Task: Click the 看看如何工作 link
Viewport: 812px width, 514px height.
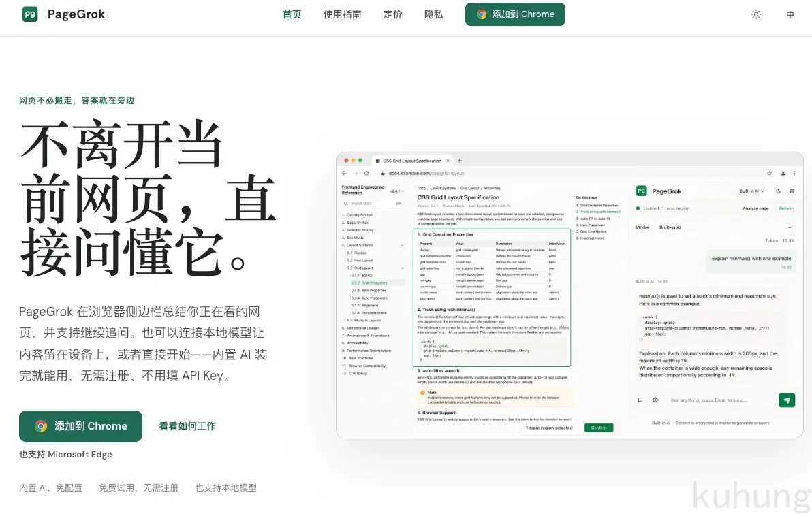Action: click(x=187, y=426)
